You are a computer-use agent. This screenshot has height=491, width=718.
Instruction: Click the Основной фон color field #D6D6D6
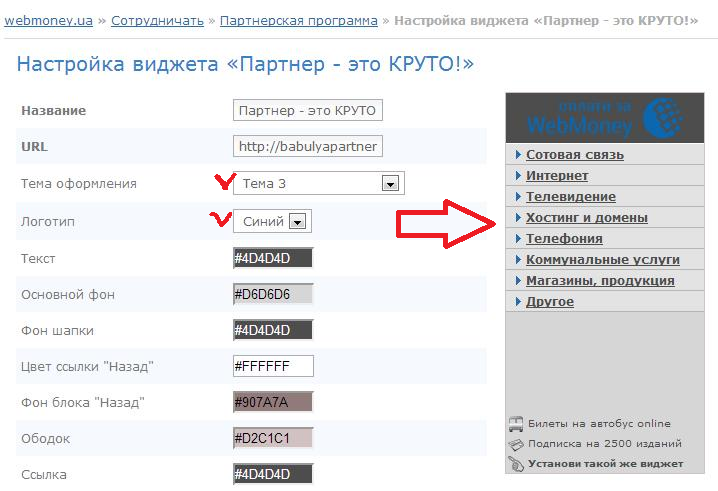pyautogui.click(x=273, y=295)
